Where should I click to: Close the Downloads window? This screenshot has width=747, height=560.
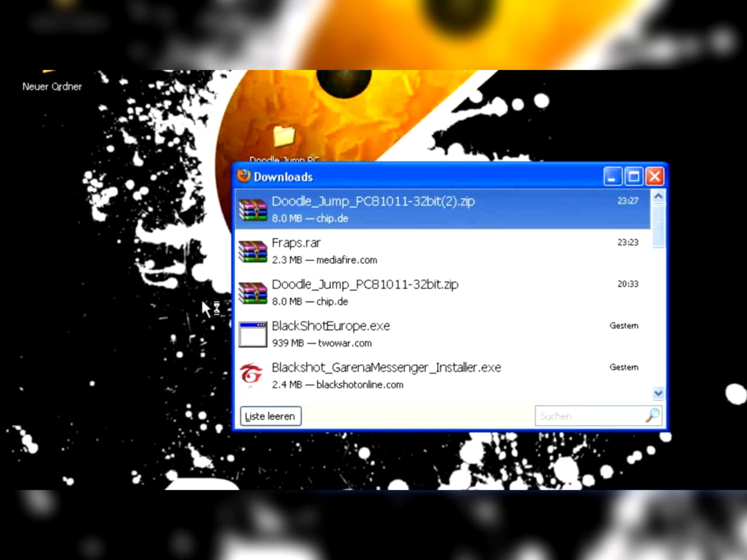pos(655,176)
